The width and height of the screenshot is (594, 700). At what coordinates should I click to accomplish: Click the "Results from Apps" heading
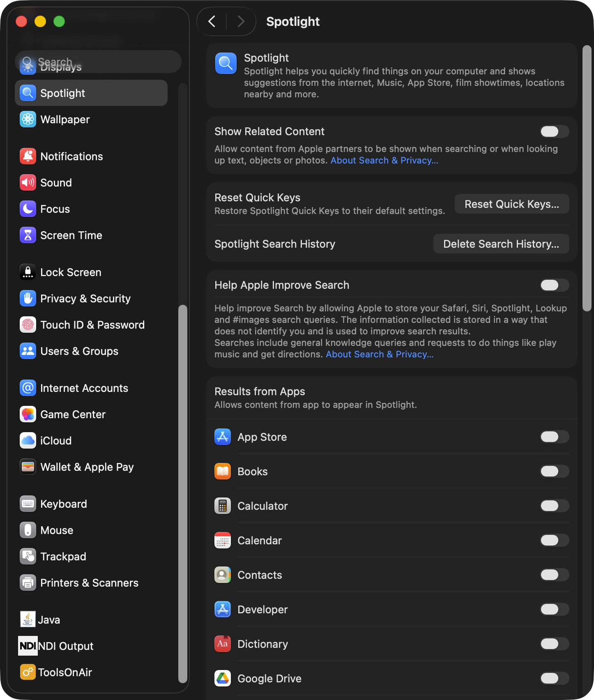260,391
